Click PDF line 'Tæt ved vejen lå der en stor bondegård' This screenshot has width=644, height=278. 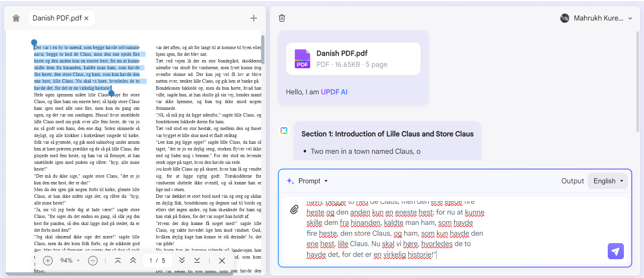[x=208, y=61]
